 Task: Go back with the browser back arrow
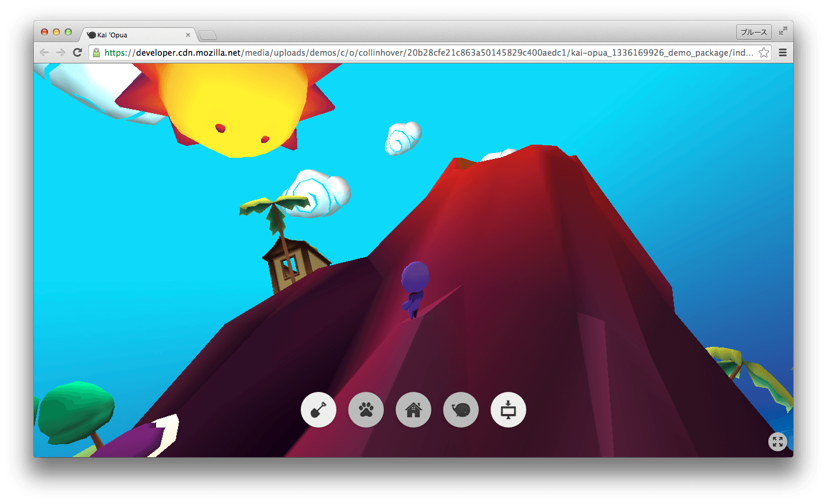pos(44,53)
